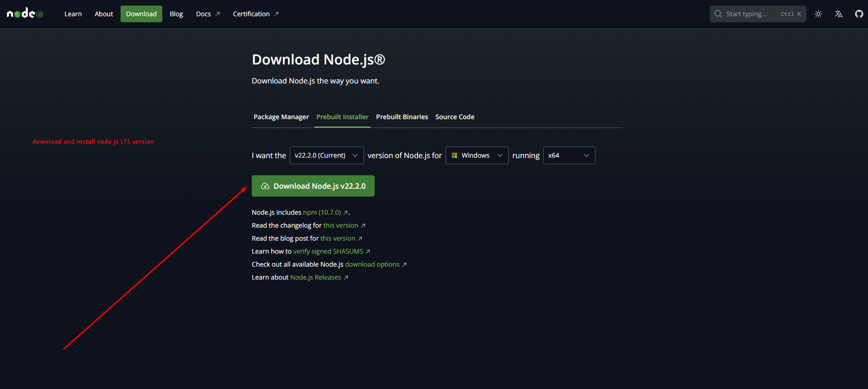868x389 pixels.
Task: Expand the v22.2.0 (Current) version dropdown
Action: tap(326, 155)
